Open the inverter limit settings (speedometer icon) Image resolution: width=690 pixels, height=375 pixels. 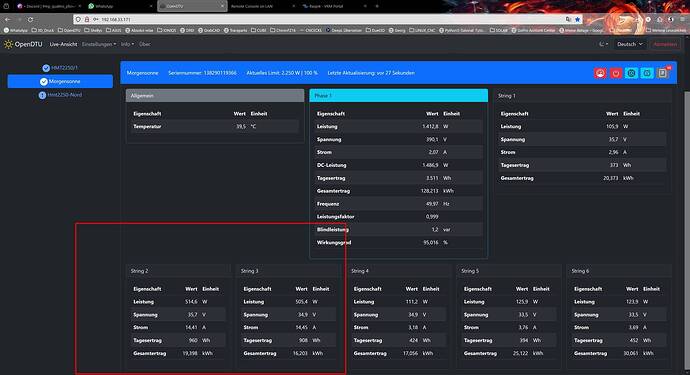click(x=600, y=73)
